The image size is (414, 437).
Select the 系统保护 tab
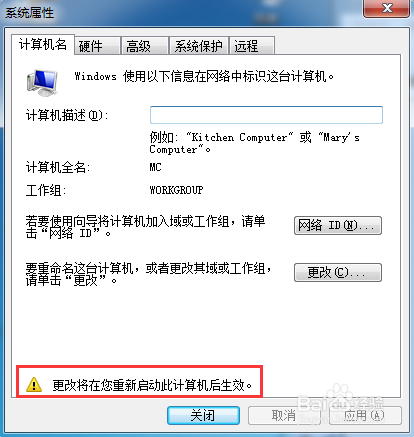pos(199,46)
